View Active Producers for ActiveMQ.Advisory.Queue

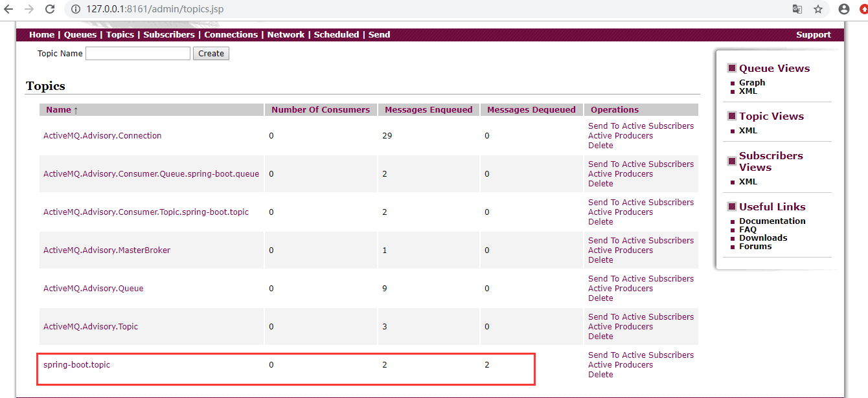click(621, 289)
